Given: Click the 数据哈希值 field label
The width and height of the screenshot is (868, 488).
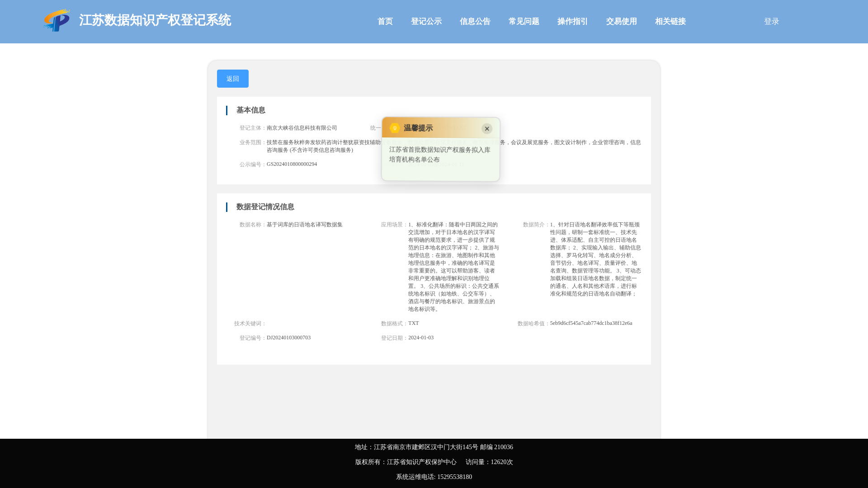Looking at the screenshot, I should pos(534,324).
